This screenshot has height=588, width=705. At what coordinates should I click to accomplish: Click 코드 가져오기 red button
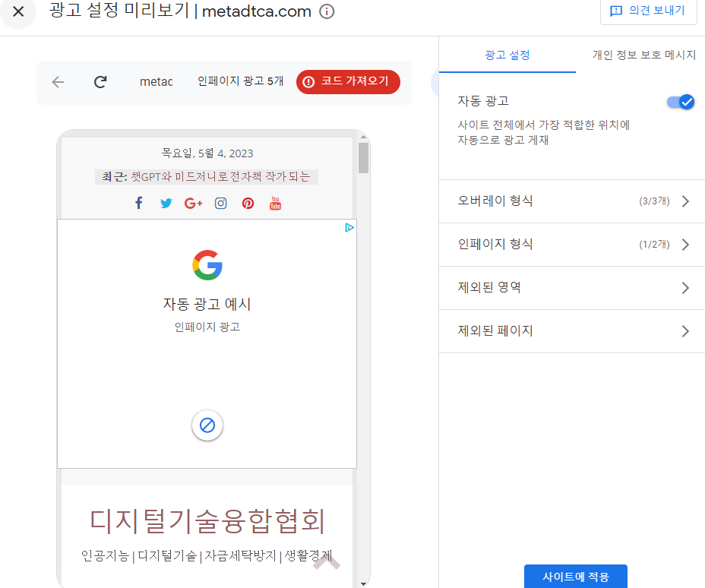(x=348, y=82)
